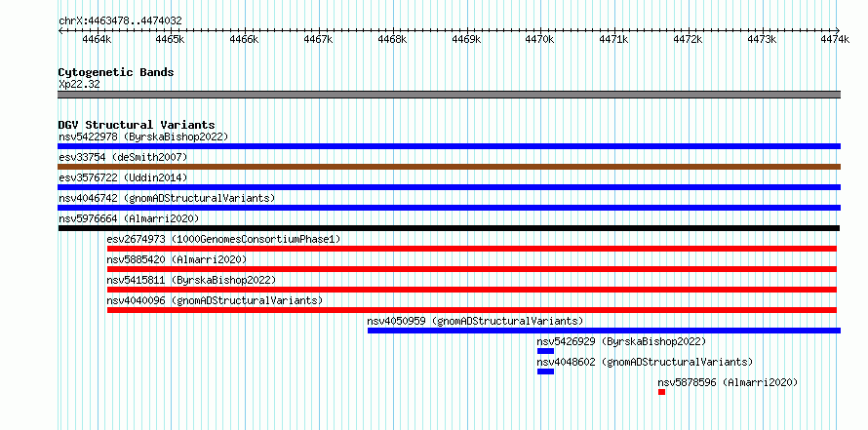Click the blue bar under nsv4050959
This screenshot has height=430, width=868.
coord(604,331)
